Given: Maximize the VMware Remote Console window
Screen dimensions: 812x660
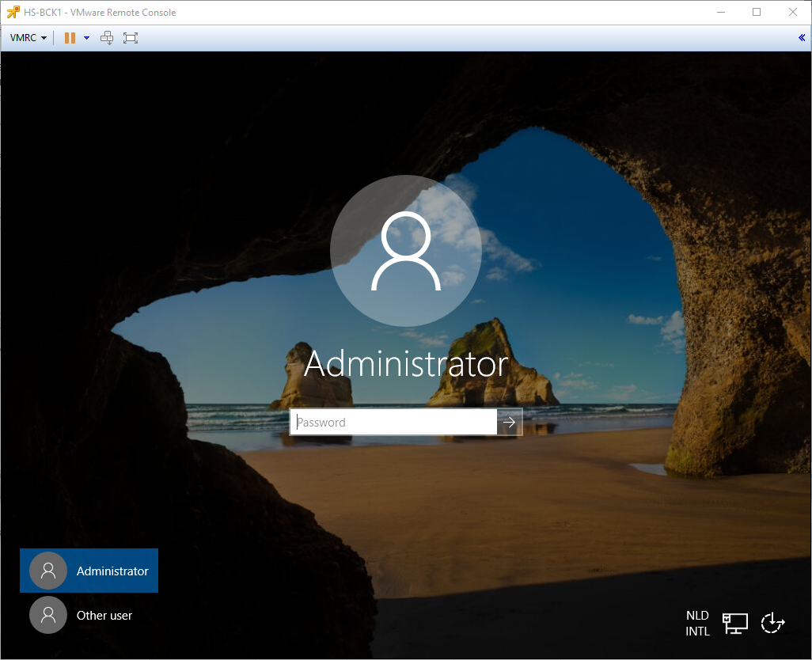Looking at the screenshot, I should click(x=757, y=12).
